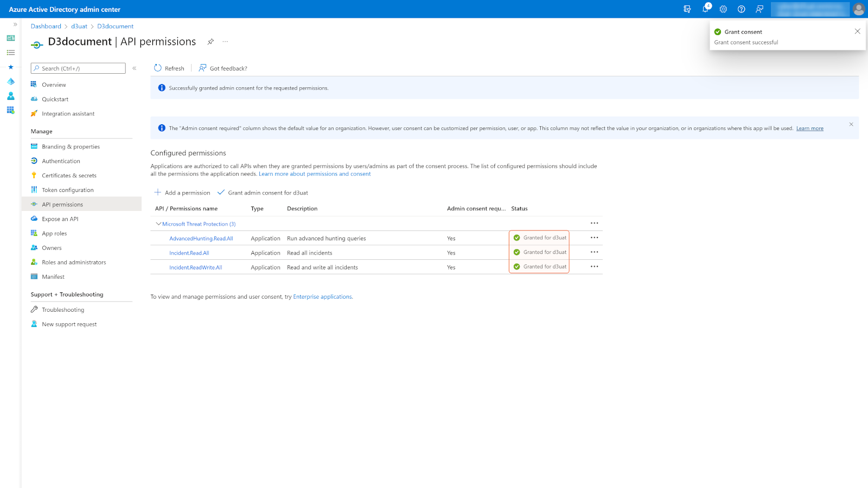
Task: Open the notifications bell with 4 alerts
Action: coord(705,9)
